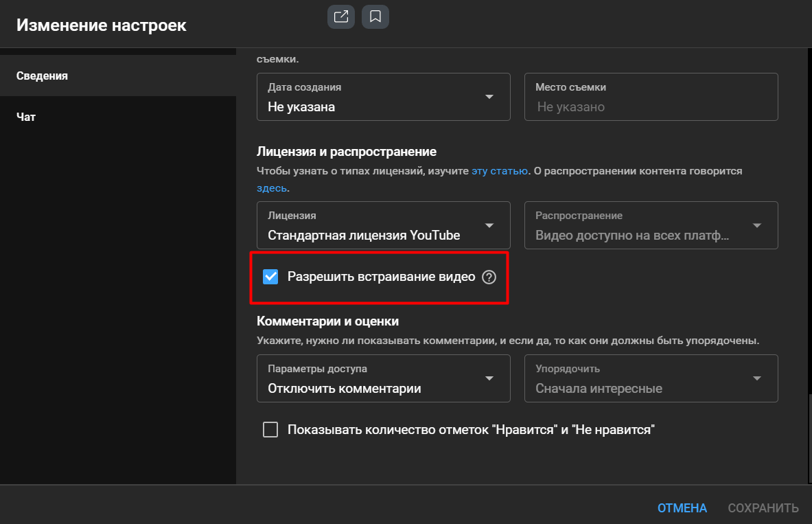812x524 pixels.
Task: Click the open in new window icon
Action: click(340, 17)
